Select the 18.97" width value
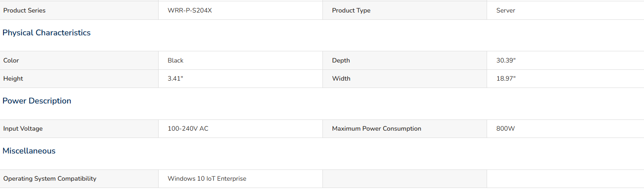The height and width of the screenshot is (191, 644). 506,78
